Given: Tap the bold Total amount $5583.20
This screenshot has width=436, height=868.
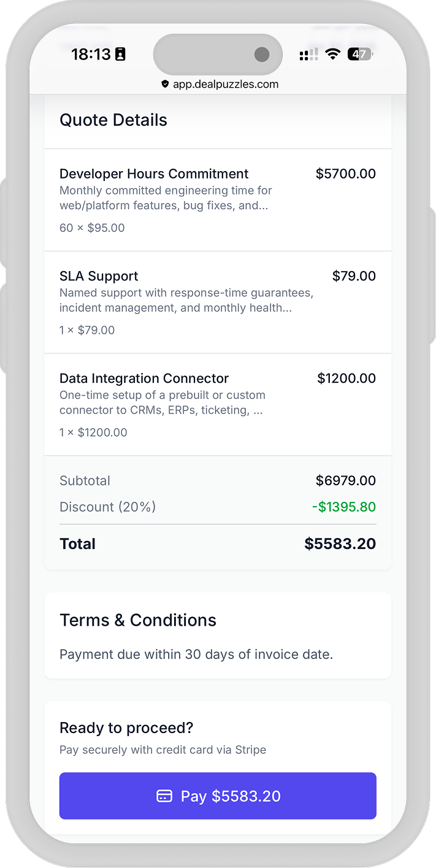Looking at the screenshot, I should point(340,543).
